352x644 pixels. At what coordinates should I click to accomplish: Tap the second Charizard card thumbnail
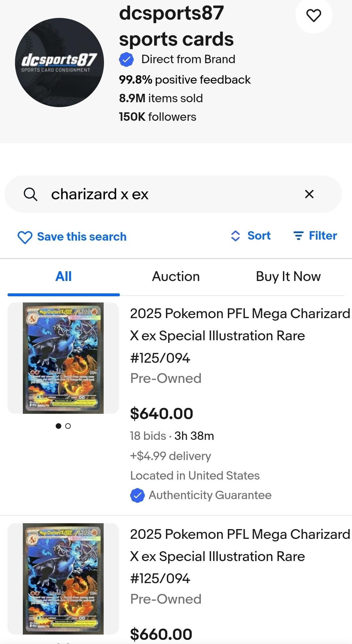coord(63,579)
